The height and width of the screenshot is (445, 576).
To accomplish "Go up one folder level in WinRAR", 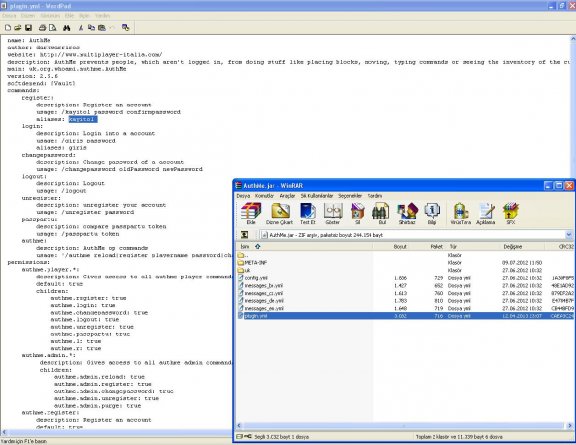I will (244, 234).
